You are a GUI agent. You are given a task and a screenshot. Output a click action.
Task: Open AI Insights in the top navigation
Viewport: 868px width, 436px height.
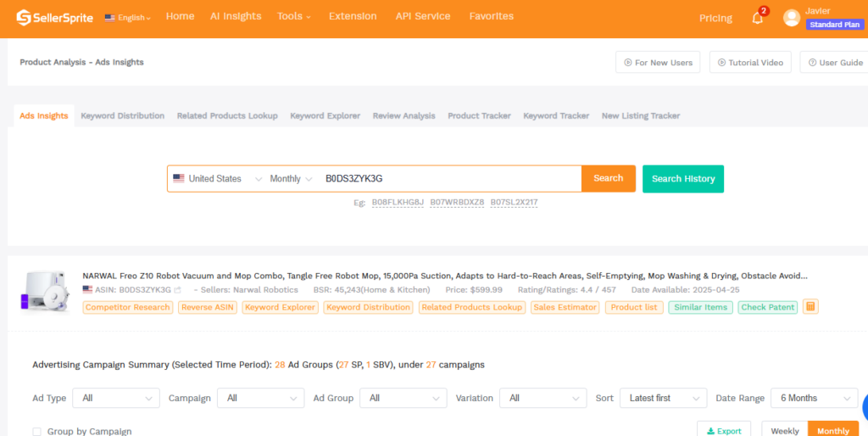pyautogui.click(x=236, y=17)
